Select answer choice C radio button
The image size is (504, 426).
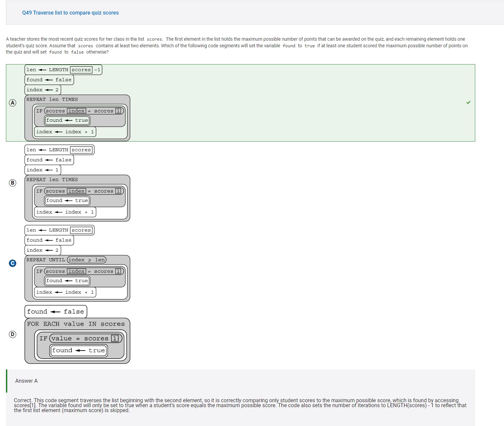13,263
